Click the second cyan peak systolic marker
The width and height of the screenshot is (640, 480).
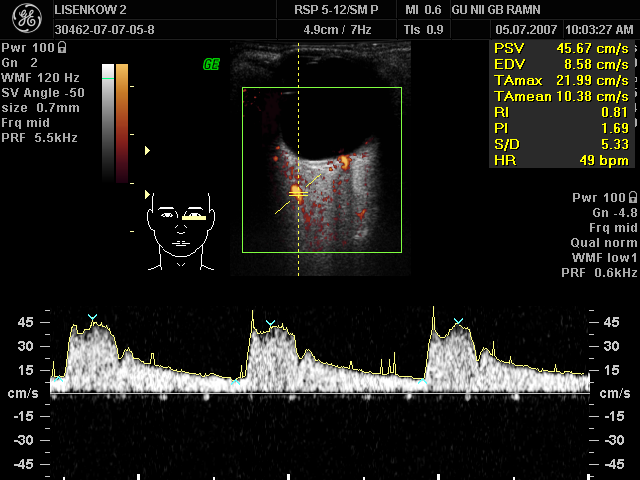(x=270, y=323)
